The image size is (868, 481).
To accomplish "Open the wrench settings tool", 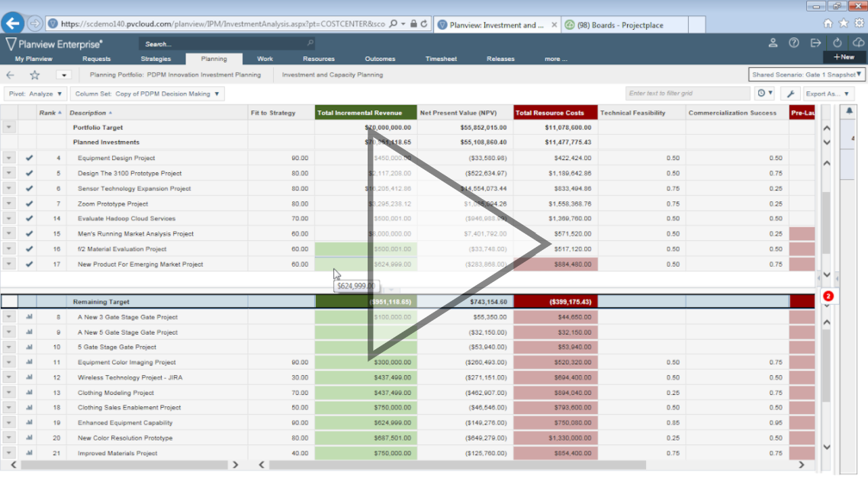I will pos(791,94).
